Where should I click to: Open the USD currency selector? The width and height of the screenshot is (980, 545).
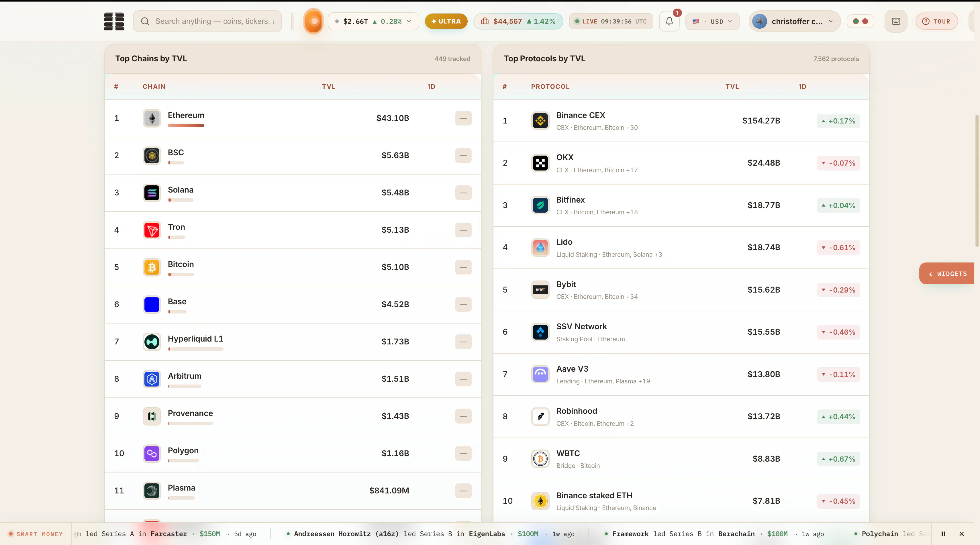tap(712, 21)
